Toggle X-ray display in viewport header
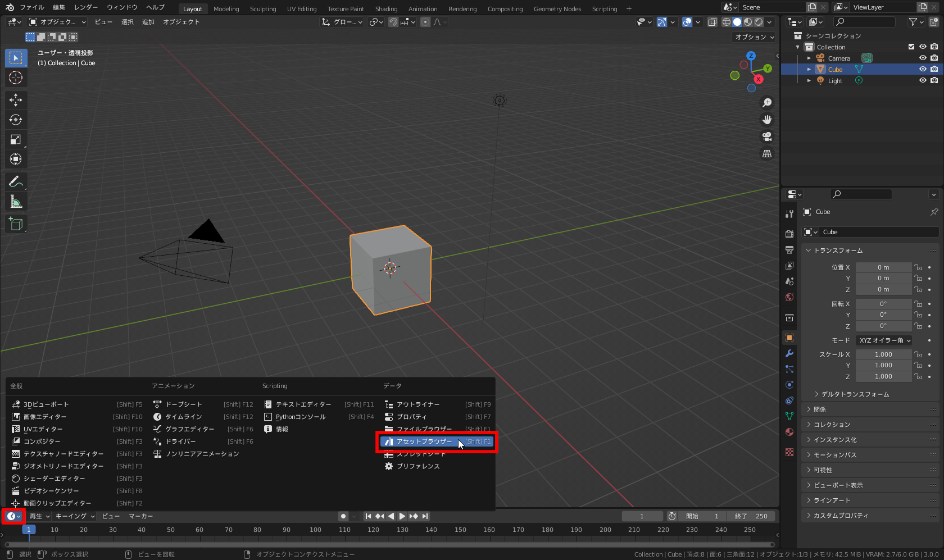The height and width of the screenshot is (560, 944). [712, 22]
